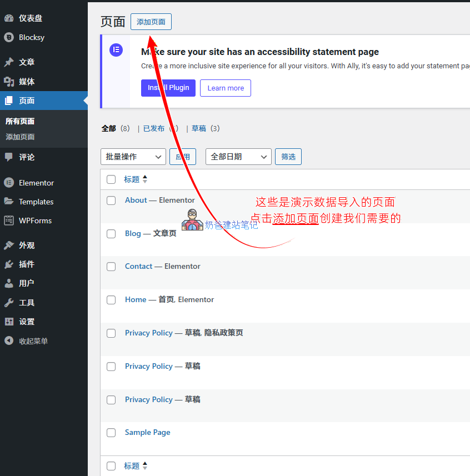Toggle the select-all pages checkbox
Viewport: 470px width, 476px height.
coord(111,179)
